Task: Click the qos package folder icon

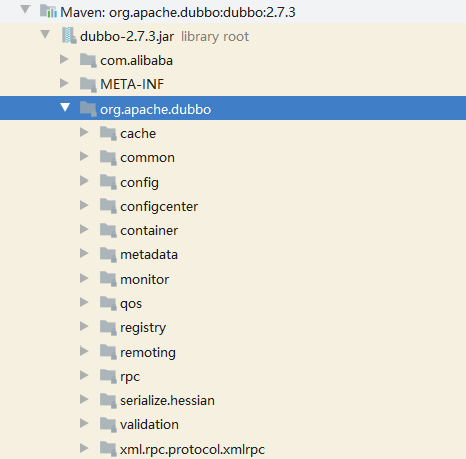Action: tap(108, 303)
